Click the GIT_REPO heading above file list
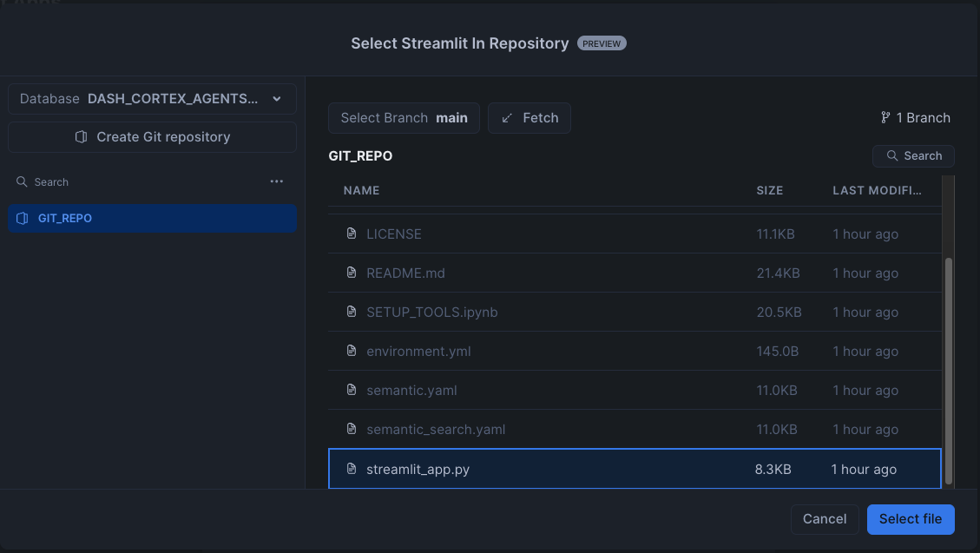Screen dimensions: 980x553 [x=360, y=155]
